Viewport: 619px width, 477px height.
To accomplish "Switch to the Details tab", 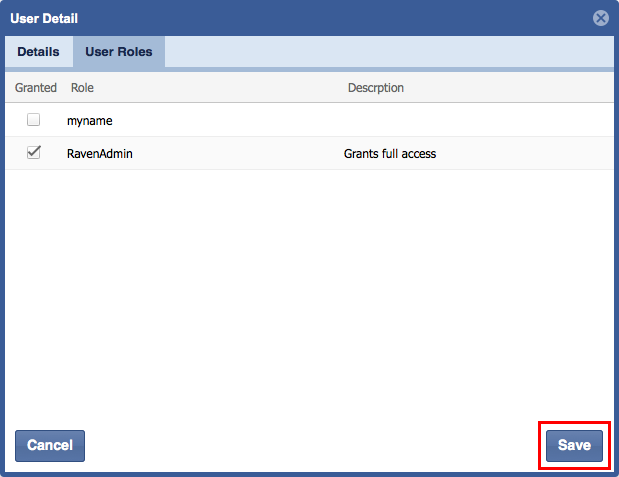I will click(x=38, y=52).
